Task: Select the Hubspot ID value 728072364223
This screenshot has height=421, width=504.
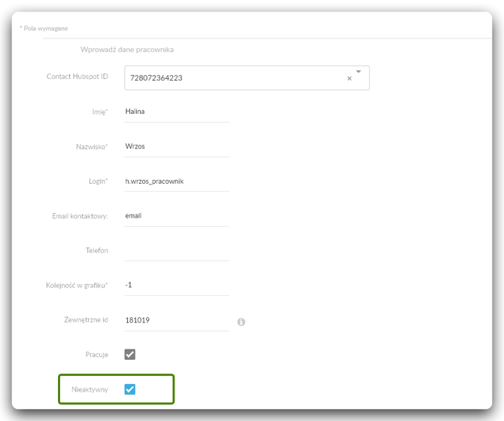Action: pyautogui.click(x=156, y=78)
